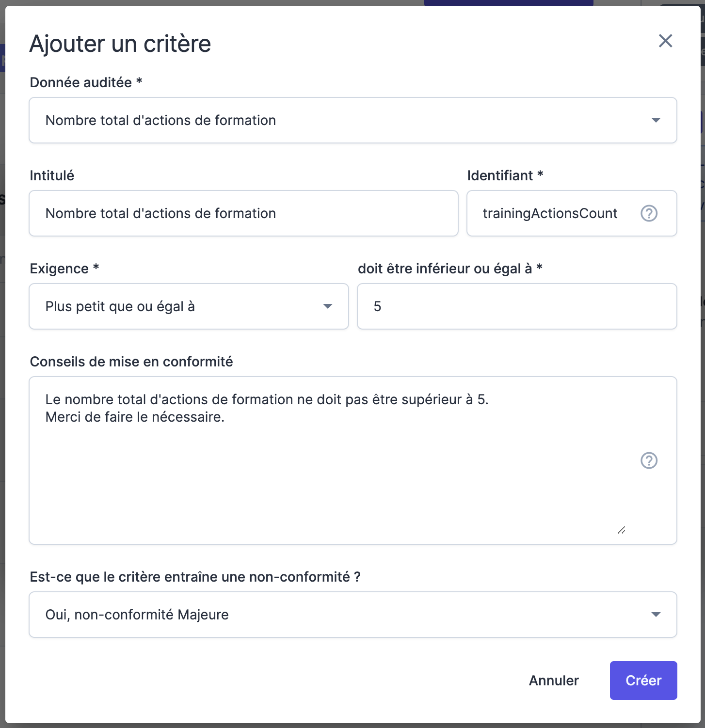Click the help icon beside Identifiant field

(649, 213)
